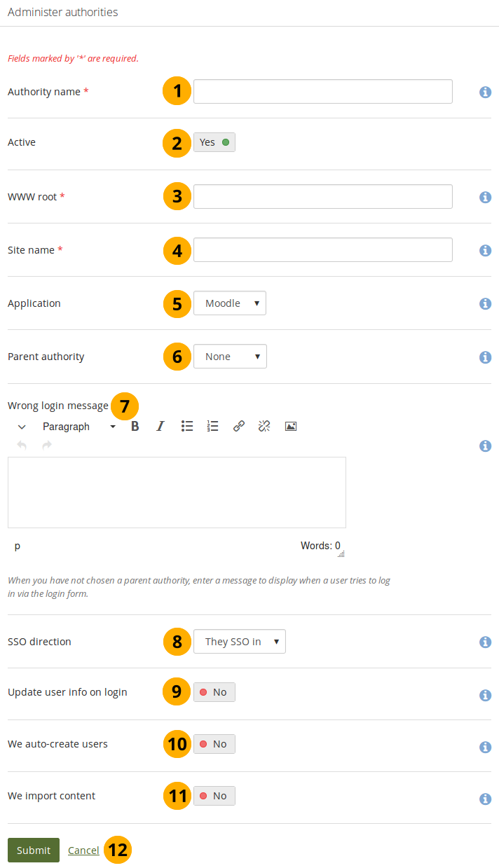Insert a numbered list

[213, 426]
